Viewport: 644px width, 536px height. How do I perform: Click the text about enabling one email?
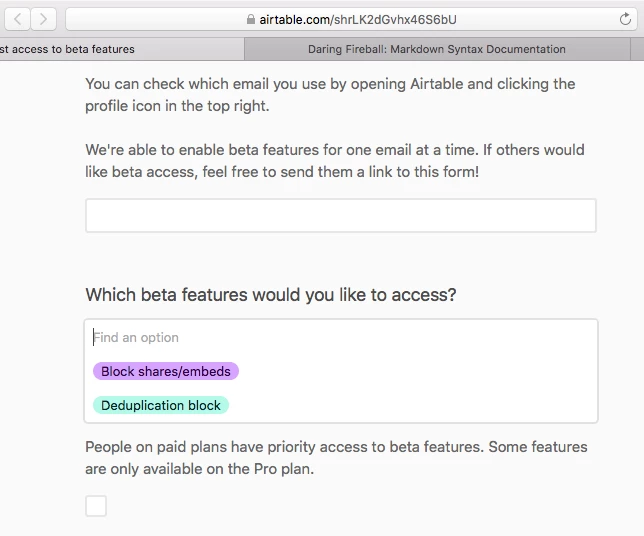pyautogui.click(x=335, y=161)
